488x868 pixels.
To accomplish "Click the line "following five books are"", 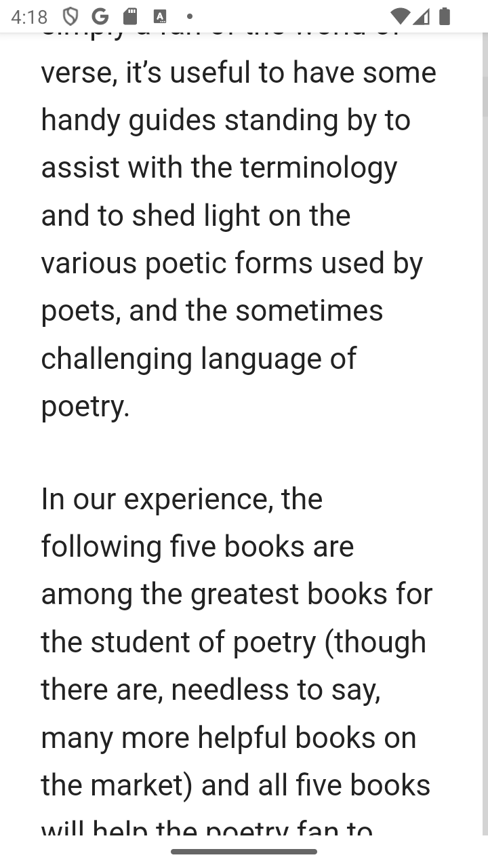I will pos(197,547).
